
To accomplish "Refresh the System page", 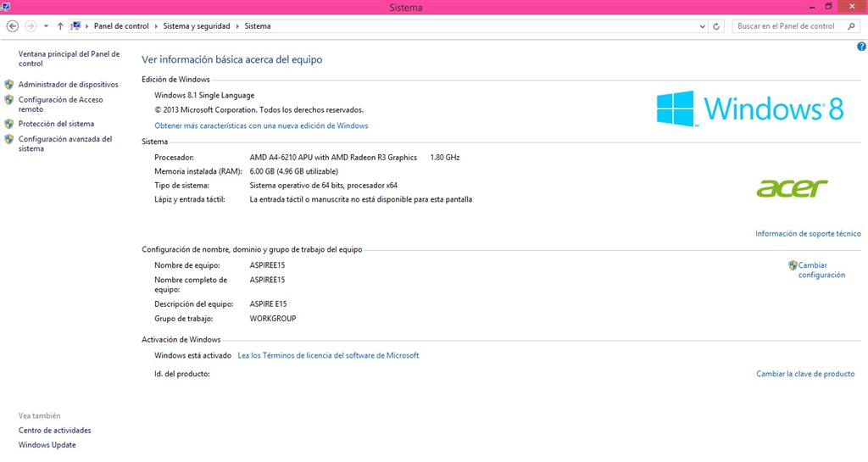I will click(716, 26).
